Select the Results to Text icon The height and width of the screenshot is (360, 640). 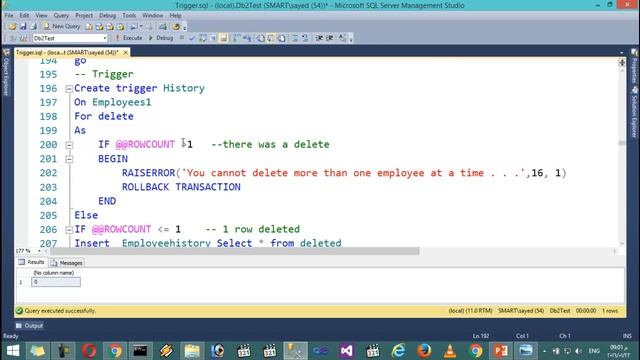click(260, 38)
